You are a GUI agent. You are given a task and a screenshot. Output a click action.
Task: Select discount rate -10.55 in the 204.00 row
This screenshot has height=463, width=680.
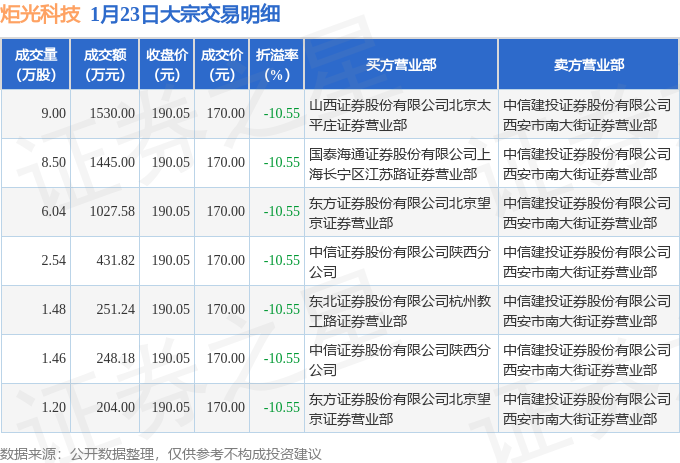[x=282, y=408]
